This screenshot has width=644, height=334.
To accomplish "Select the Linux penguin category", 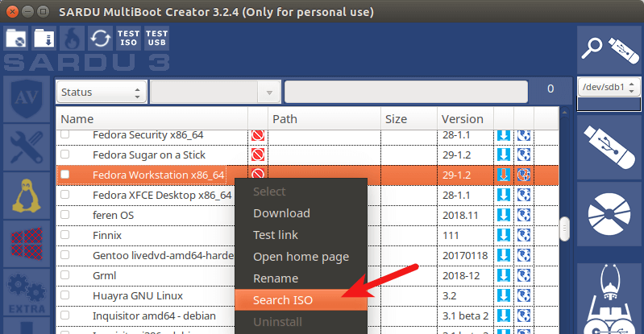I will coord(25,196).
